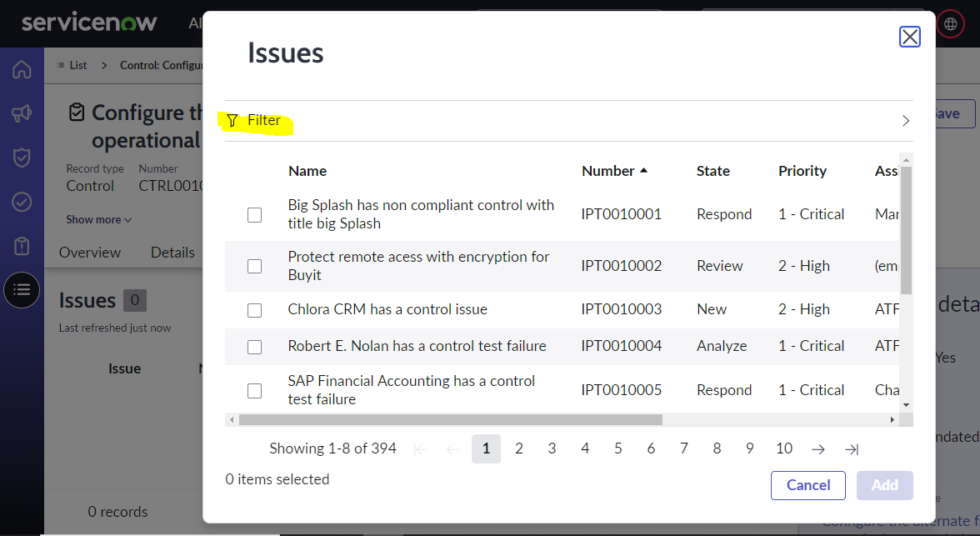Click the circular list menu icon bottom left
The width and height of the screenshot is (980, 536).
(21, 289)
